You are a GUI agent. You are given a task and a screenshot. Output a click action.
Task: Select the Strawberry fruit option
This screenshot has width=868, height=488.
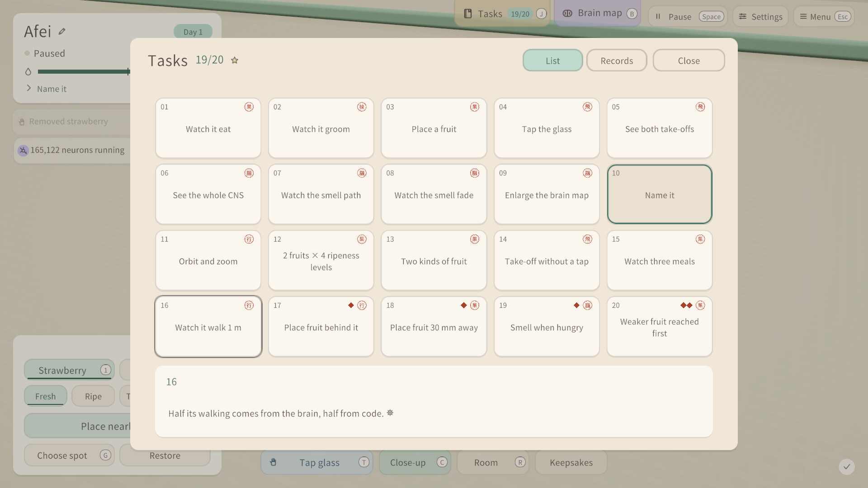[x=69, y=370]
